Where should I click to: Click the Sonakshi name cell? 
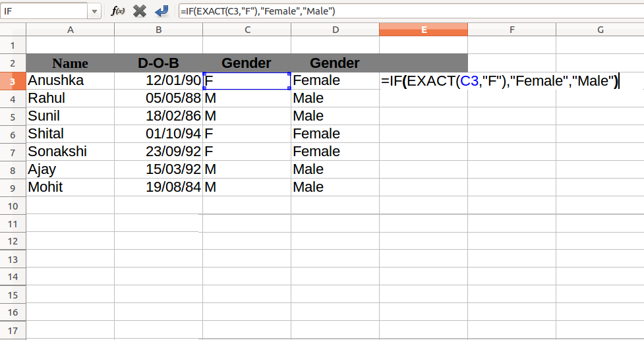pyautogui.click(x=70, y=152)
